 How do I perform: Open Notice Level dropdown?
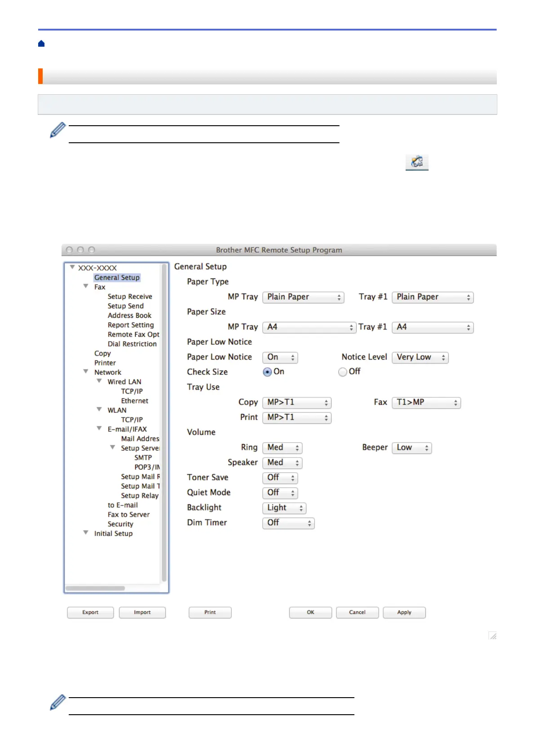click(x=420, y=357)
